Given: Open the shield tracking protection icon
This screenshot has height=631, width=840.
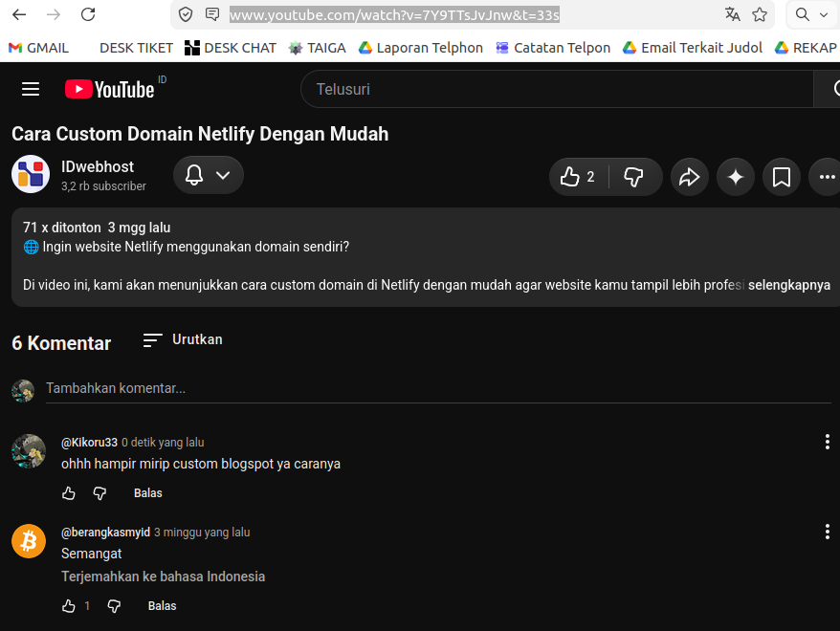Looking at the screenshot, I should [186, 14].
